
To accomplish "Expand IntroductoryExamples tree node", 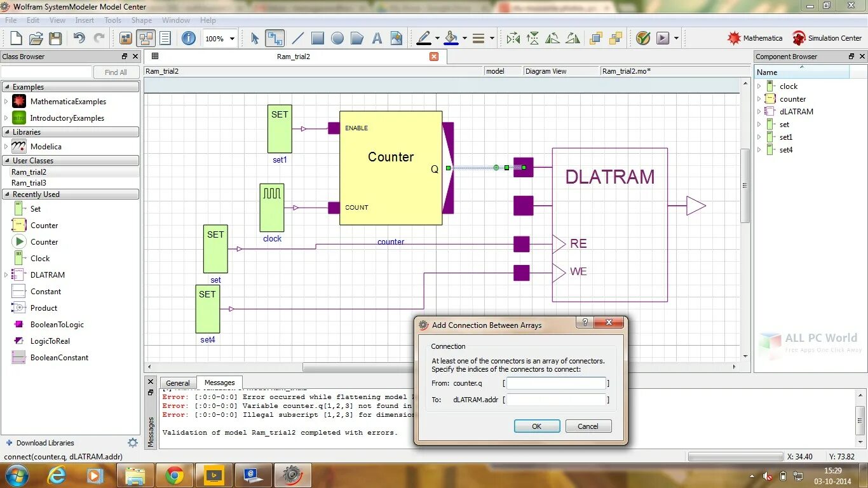I will 6,118.
